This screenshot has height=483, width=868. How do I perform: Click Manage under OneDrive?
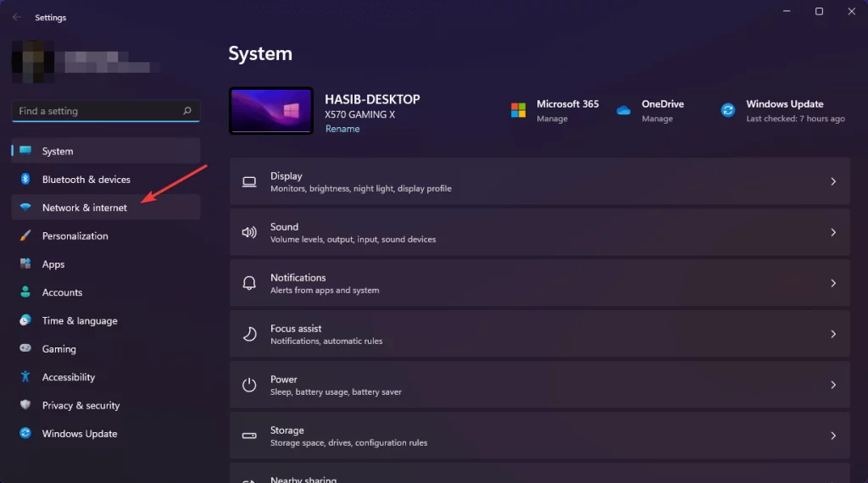tap(657, 119)
